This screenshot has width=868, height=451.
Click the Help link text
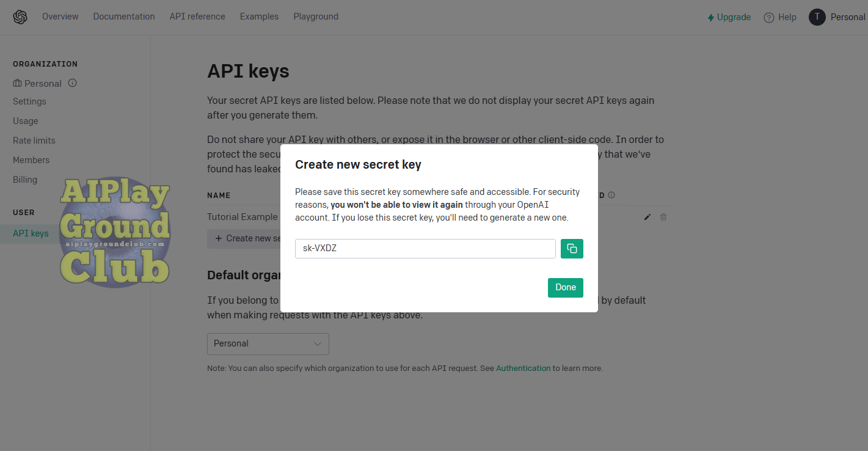pos(787,17)
